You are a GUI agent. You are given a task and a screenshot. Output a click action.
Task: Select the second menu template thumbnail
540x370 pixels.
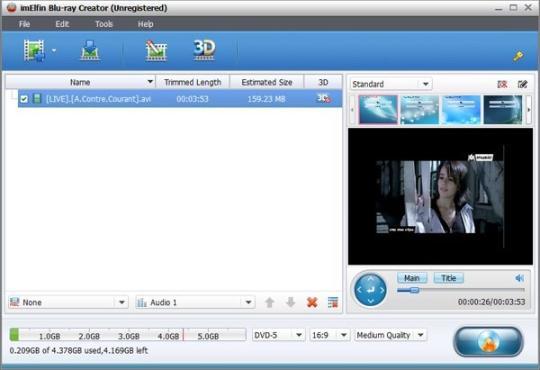coord(419,110)
